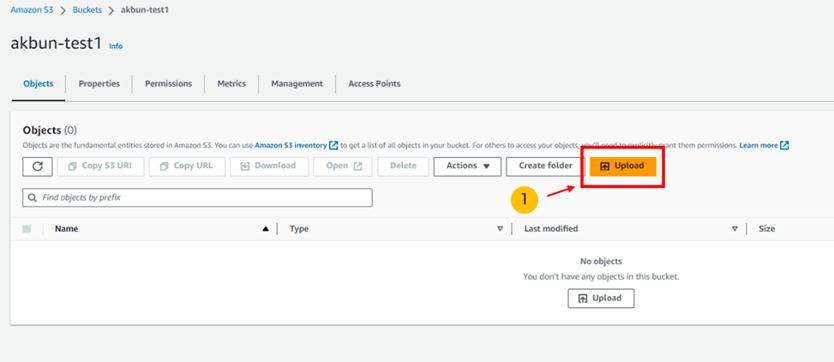Switch to the Permissions tab
Image resolution: width=834 pixels, height=362 pixels.
(169, 83)
